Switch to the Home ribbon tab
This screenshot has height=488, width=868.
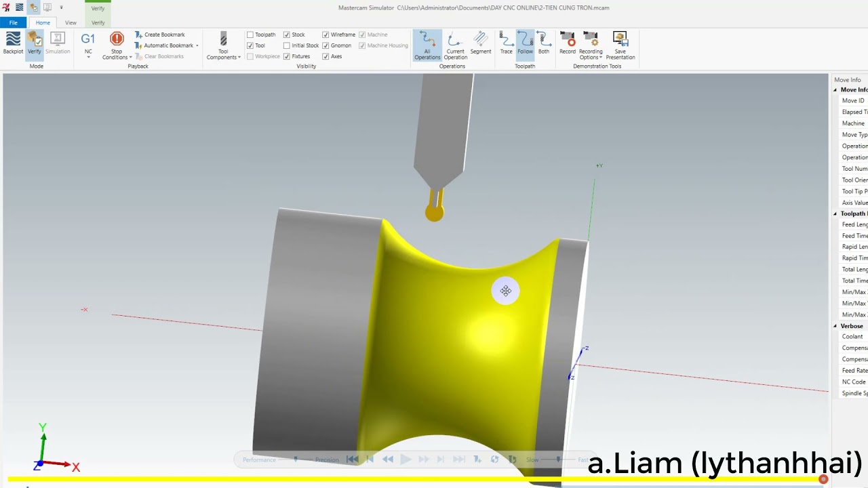[x=43, y=22]
